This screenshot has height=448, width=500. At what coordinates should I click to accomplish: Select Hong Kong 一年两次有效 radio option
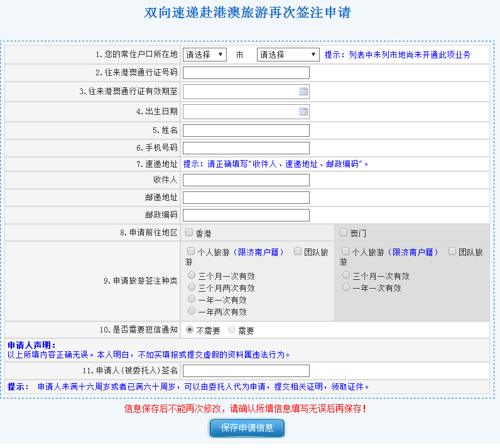(192, 311)
